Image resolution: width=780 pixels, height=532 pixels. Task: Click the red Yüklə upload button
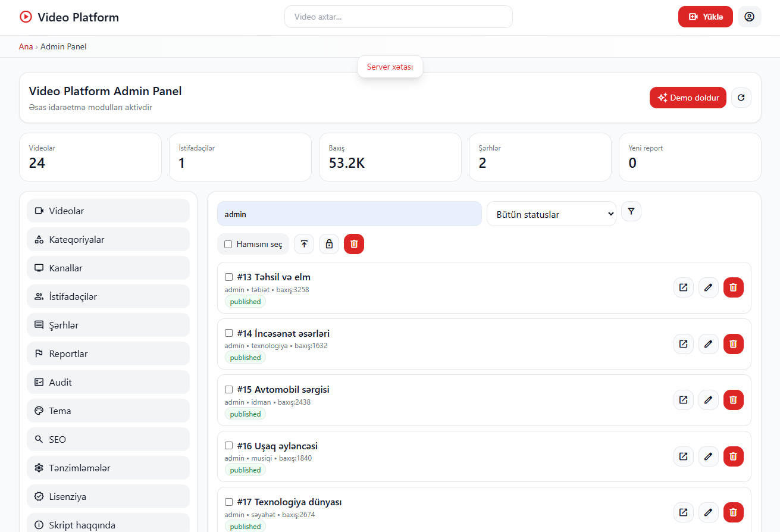coord(705,17)
